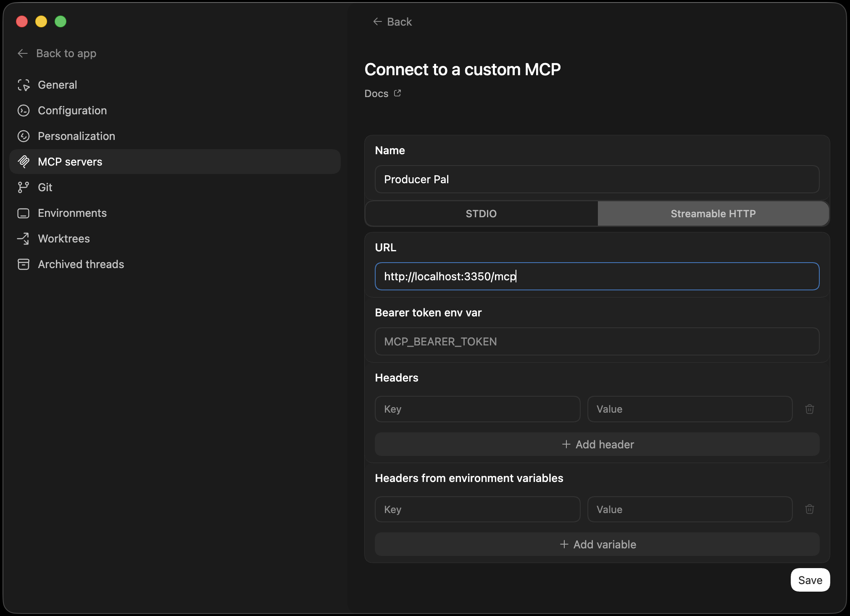Click the Archived threads archive icon
Viewport: 850px width, 616px height.
tap(24, 264)
